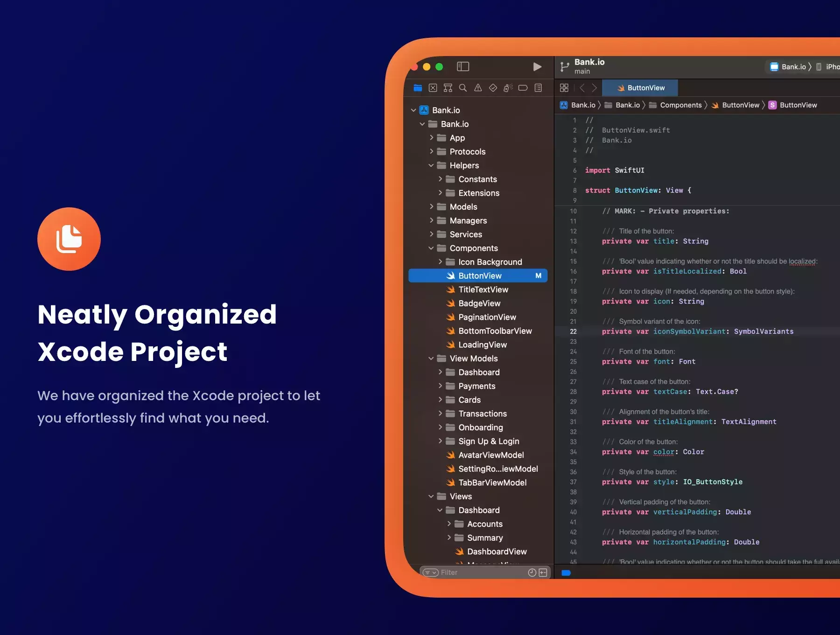Expand the Transactions folder
Screen dimensions: 840x635
440,414
